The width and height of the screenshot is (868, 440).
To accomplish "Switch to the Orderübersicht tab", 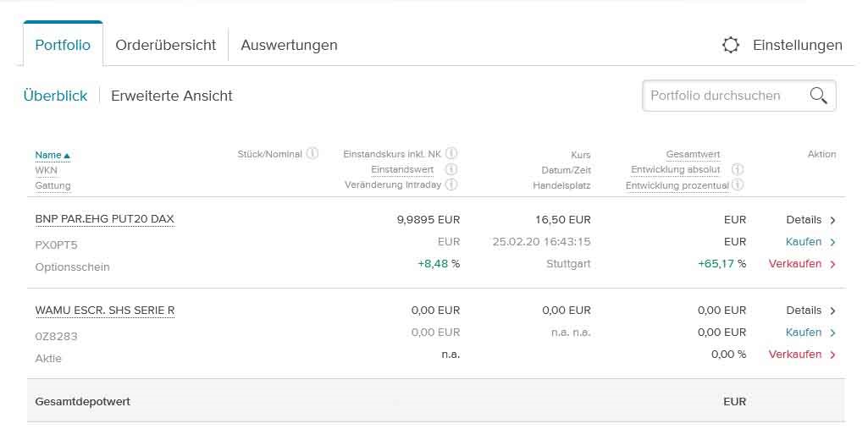I will pyautogui.click(x=166, y=45).
